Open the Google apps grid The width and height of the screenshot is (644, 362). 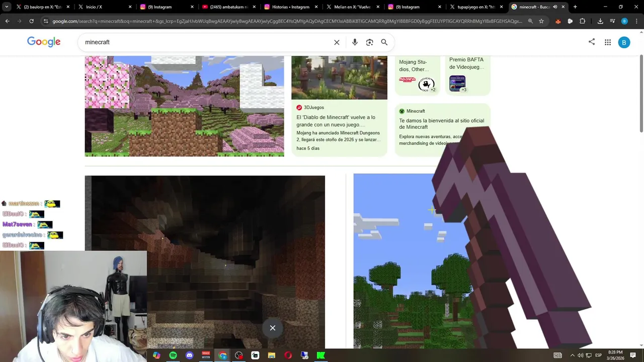608,42
